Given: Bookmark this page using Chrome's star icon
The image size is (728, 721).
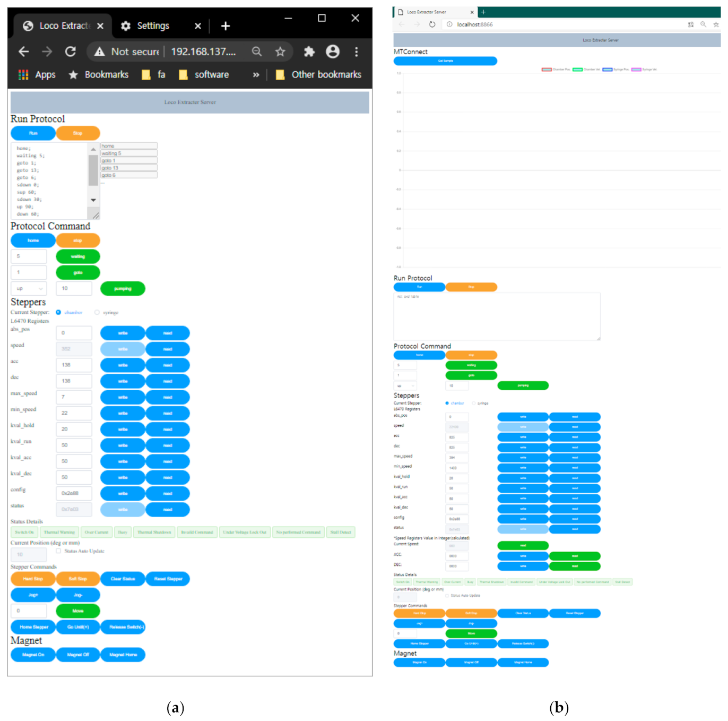Looking at the screenshot, I should coord(280,51).
